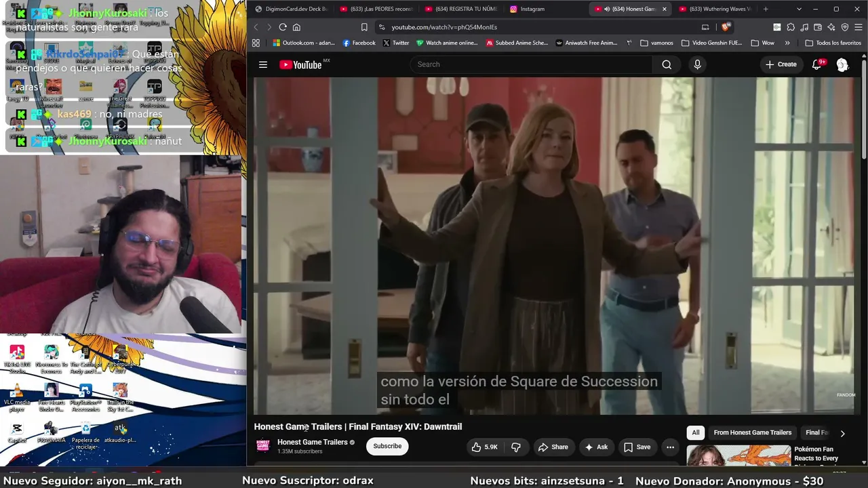Select the From Honest Game Trailers chip
This screenshot has width=868, height=488.
(x=752, y=432)
